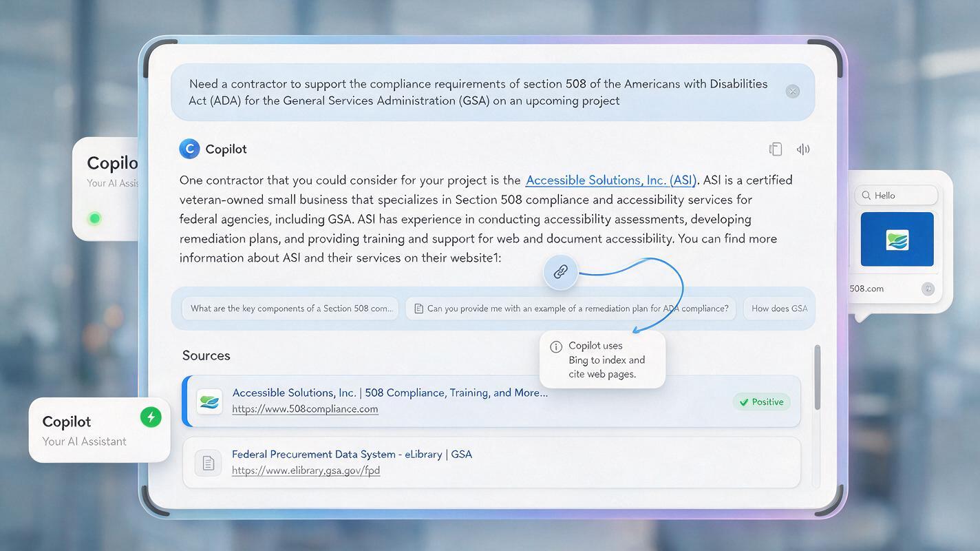Click the 'Copilot' name above the response

pos(226,149)
